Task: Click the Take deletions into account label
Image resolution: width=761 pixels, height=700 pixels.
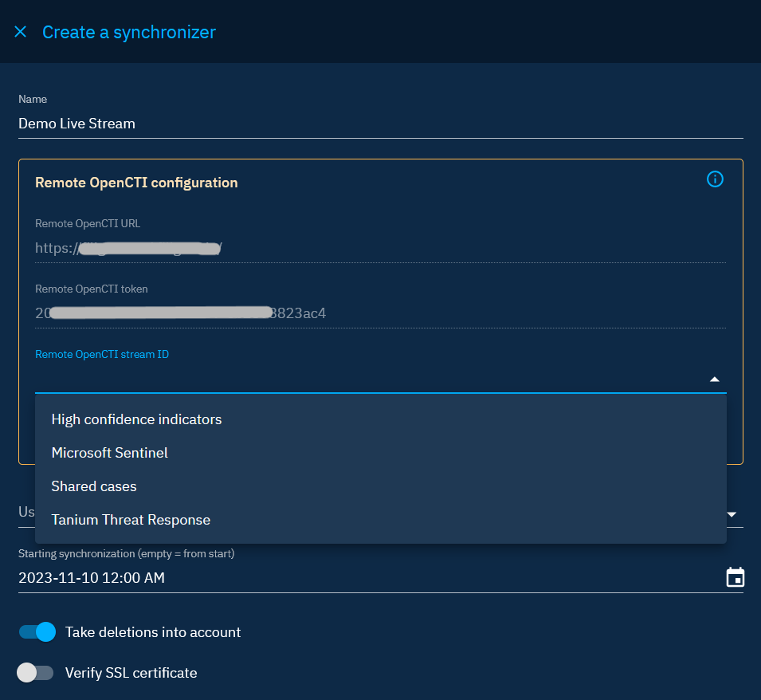Action: pyautogui.click(x=153, y=632)
